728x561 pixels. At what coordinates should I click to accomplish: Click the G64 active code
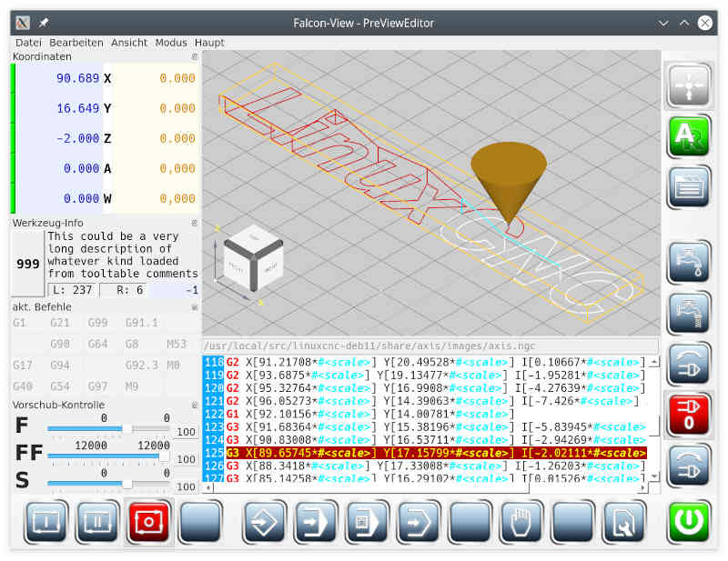point(97,344)
